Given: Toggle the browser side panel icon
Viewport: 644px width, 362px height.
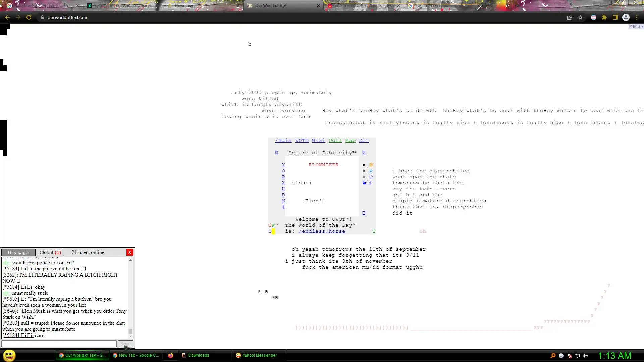Looking at the screenshot, I should 615,17.
